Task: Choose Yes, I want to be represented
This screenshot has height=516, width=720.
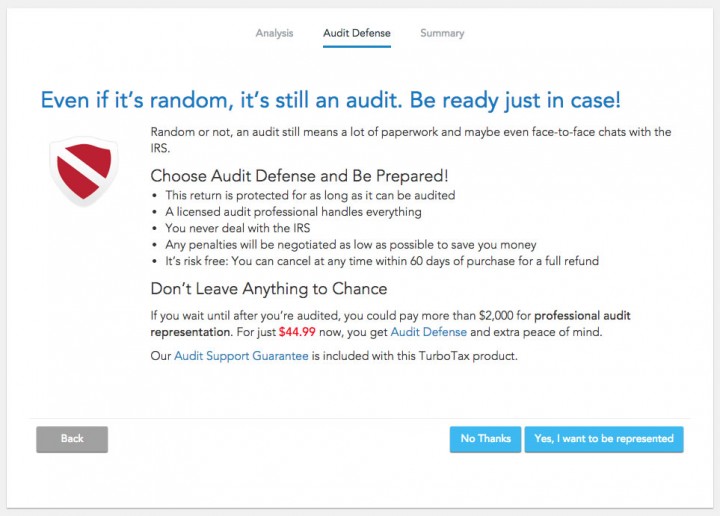Action: pos(604,439)
